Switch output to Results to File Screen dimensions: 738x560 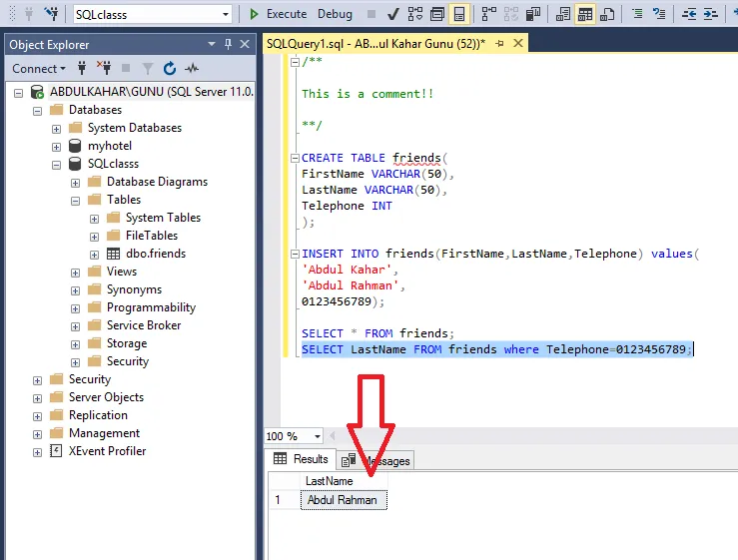click(607, 14)
